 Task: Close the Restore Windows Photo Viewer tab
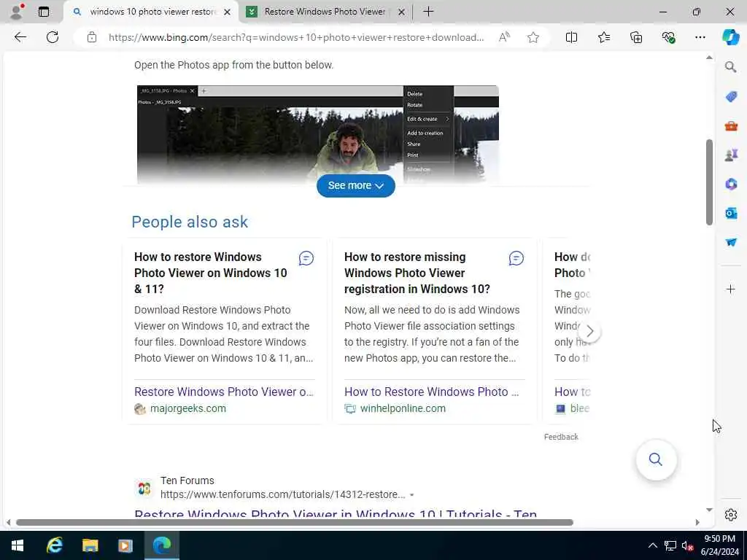pyautogui.click(x=402, y=12)
